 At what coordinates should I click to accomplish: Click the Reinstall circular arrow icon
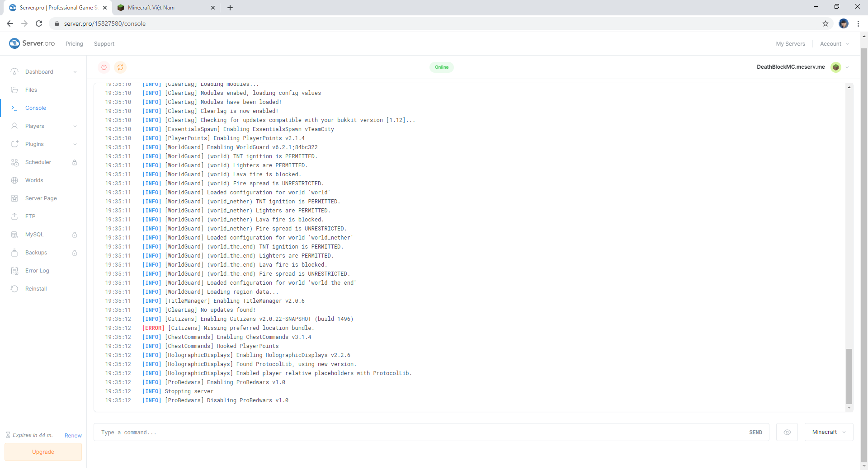pyautogui.click(x=14, y=289)
